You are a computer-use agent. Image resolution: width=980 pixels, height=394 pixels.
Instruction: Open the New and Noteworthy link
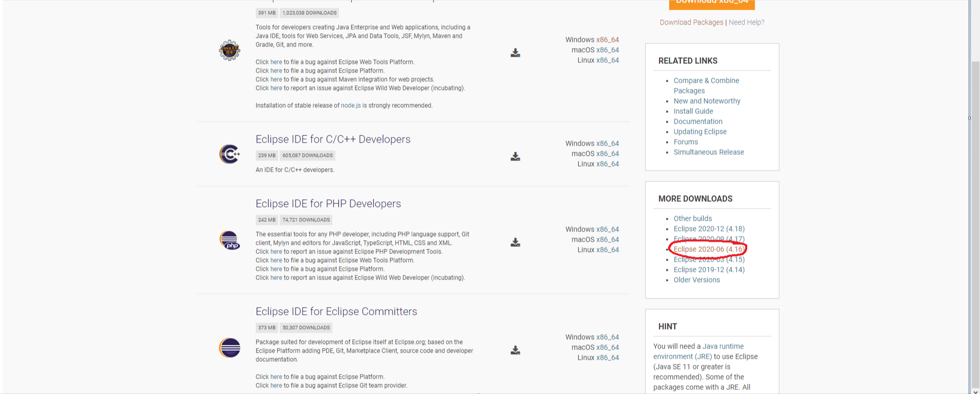(707, 101)
